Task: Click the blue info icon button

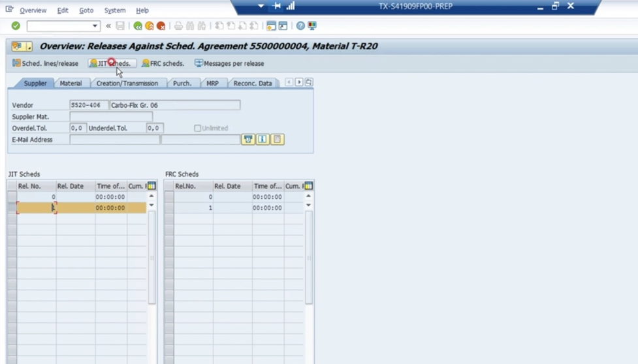Action: [263, 140]
